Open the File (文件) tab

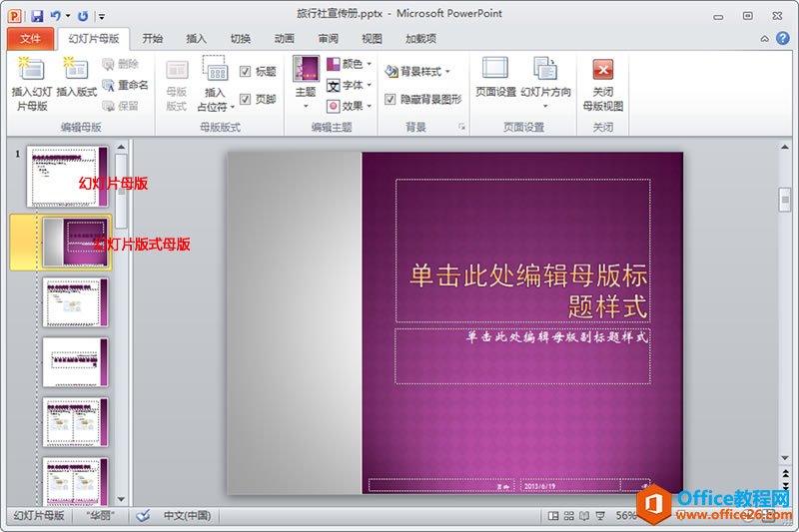click(31, 39)
